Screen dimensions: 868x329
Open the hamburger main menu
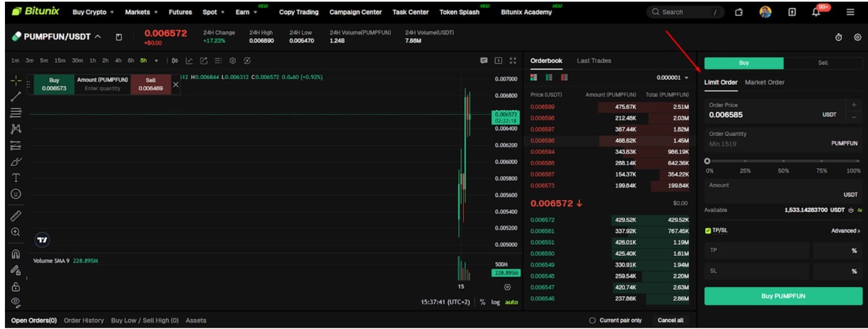pyautogui.click(x=850, y=12)
